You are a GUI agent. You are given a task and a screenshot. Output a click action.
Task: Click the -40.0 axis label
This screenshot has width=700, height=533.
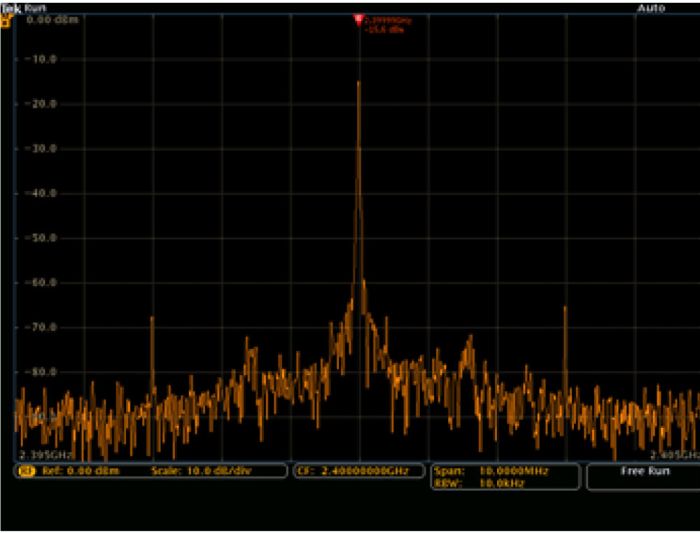pos(41,193)
